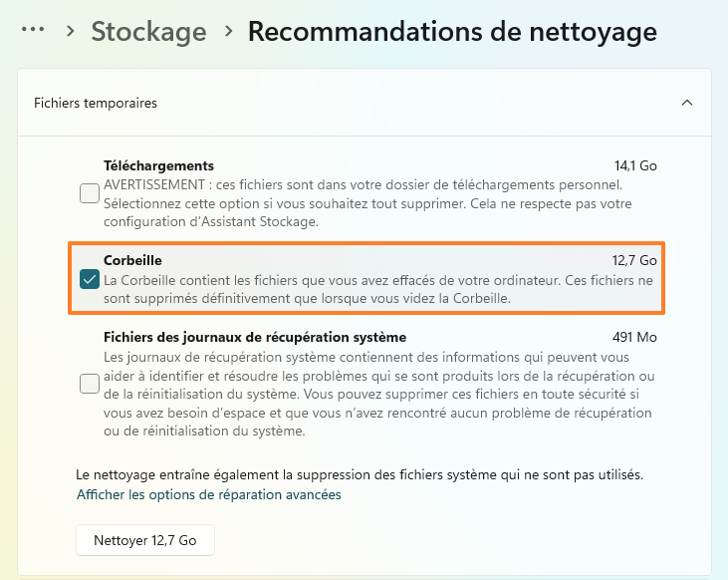Go back to the Stockage breadcrumb
The width and height of the screenshot is (728, 580).
(x=148, y=31)
